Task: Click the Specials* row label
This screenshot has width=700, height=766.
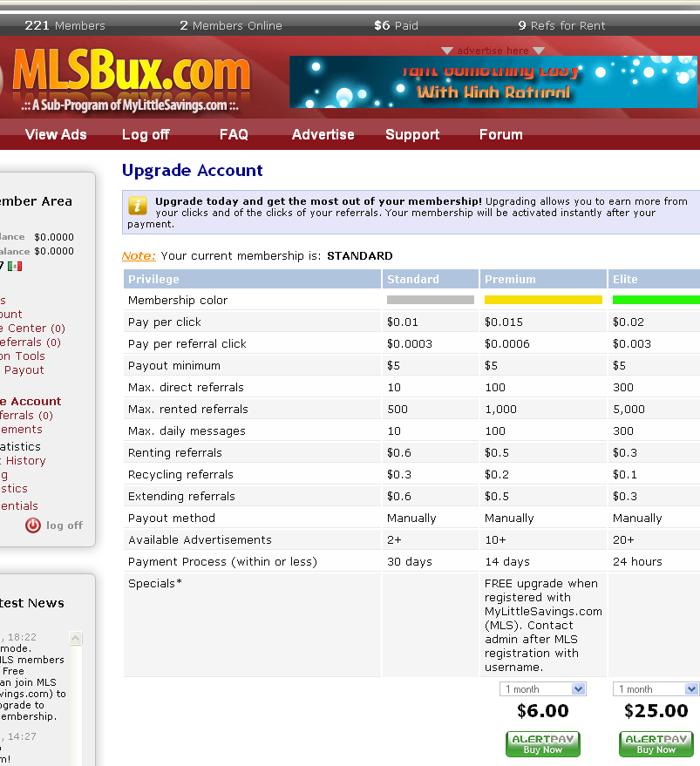Action: [x=155, y=584]
